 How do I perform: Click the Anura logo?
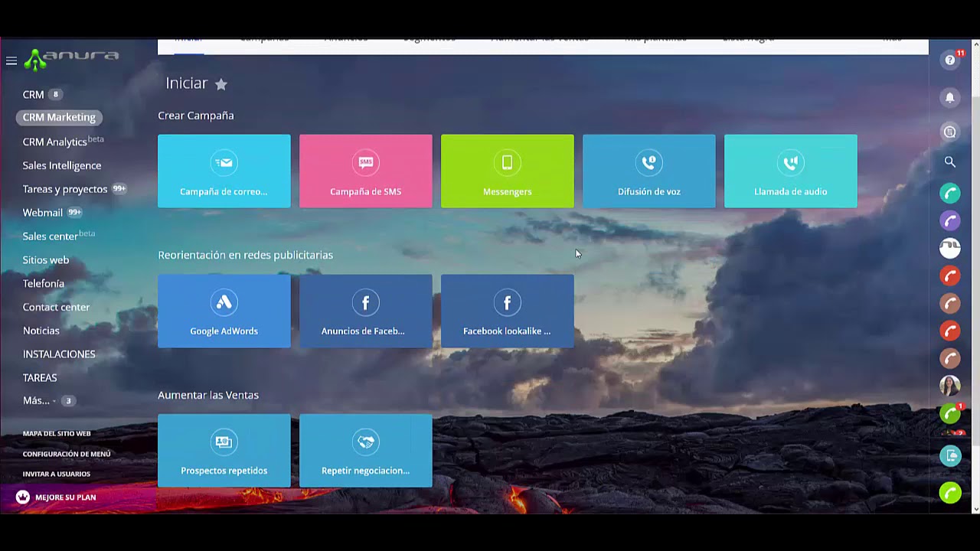71,59
